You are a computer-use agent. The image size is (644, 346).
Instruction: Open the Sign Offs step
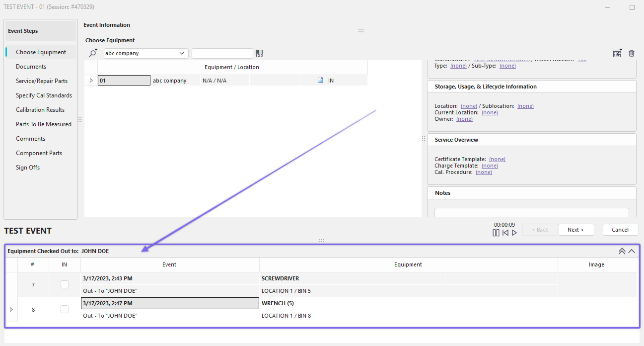(28, 168)
